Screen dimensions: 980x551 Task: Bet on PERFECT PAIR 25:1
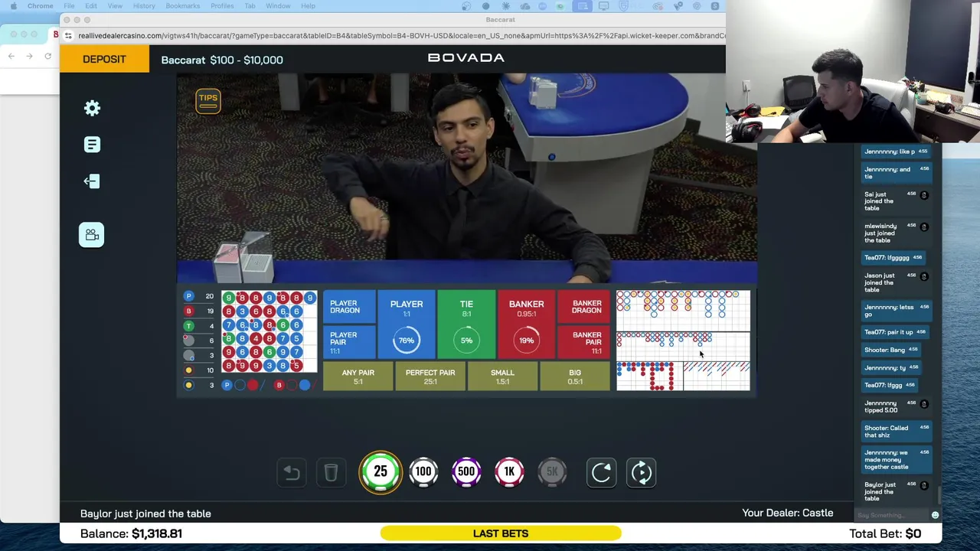pyautogui.click(x=430, y=377)
